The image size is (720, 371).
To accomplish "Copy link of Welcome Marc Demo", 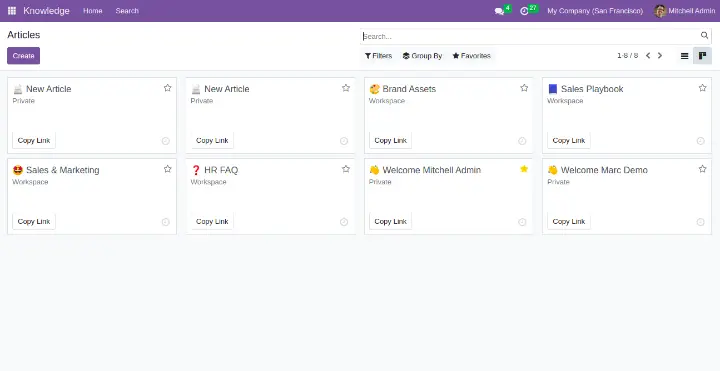I will 568,222.
